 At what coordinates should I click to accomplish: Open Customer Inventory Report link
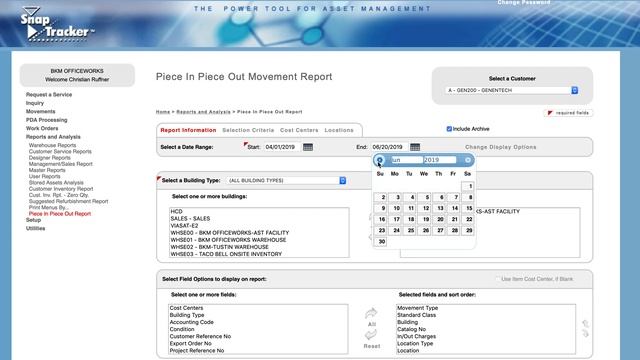pos(61,189)
